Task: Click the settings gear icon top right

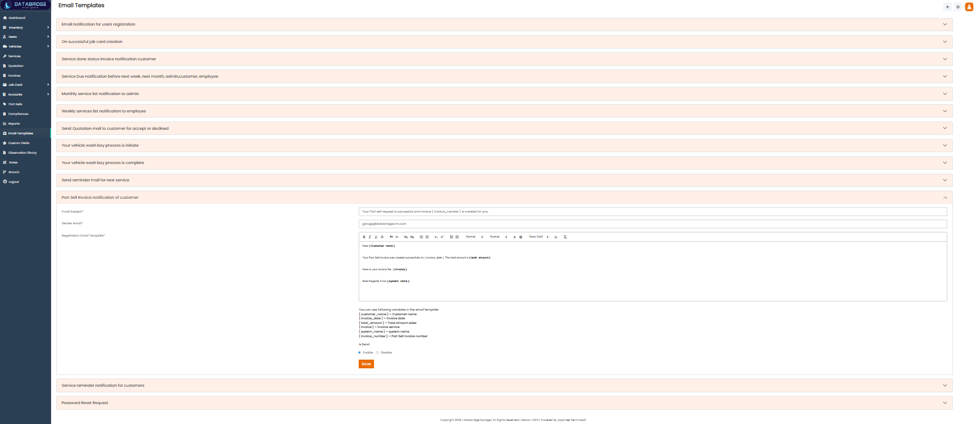Action: (x=958, y=7)
